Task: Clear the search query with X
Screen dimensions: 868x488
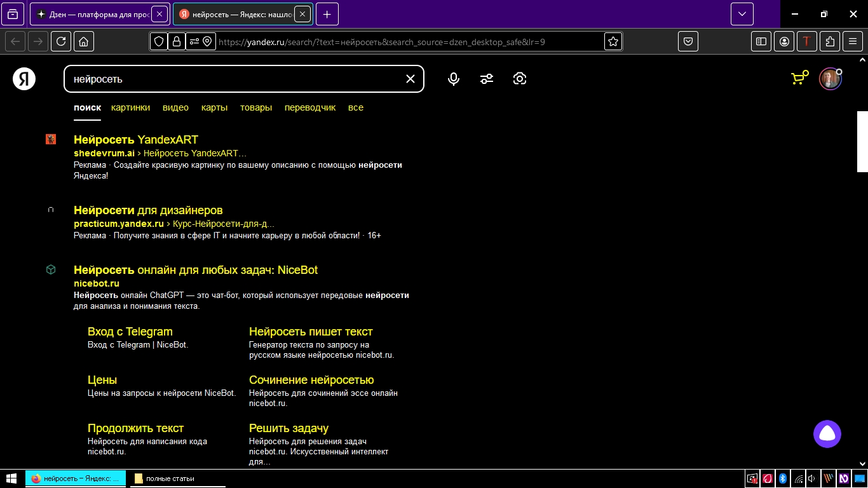Action: click(410, 79)
